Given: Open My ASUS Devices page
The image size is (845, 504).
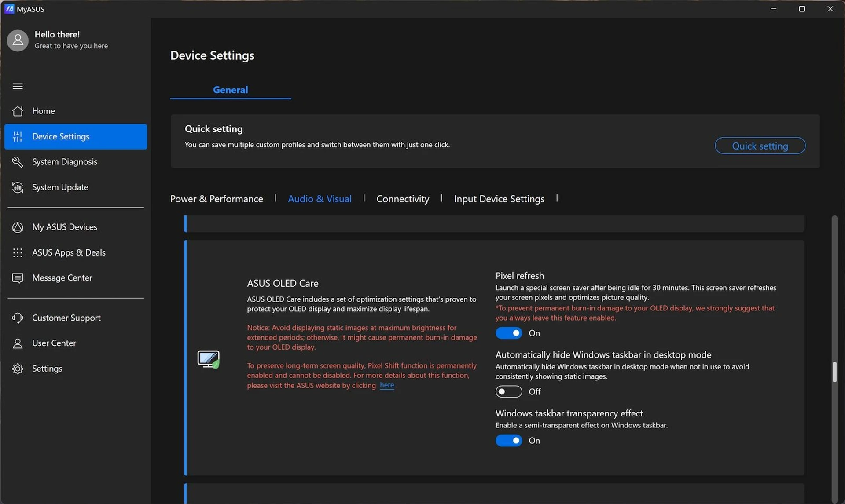Looking at the screenshot, I should coord(76,227).
